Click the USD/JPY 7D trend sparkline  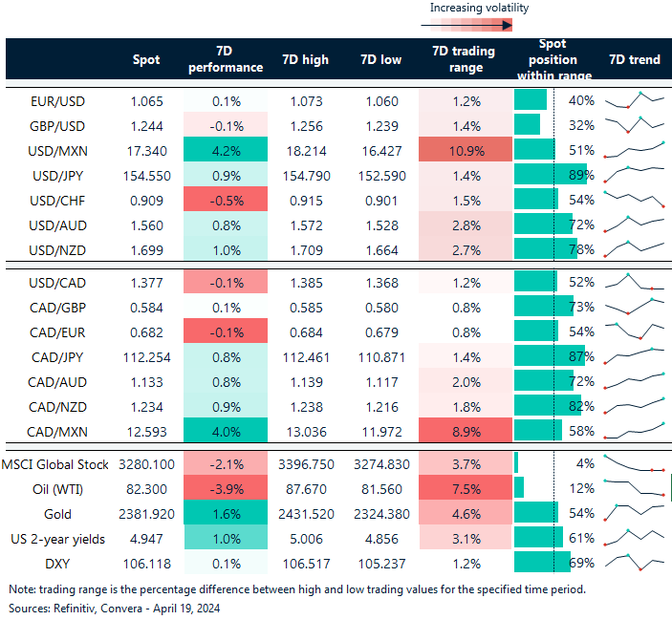pyautogui.click(x=634, y=174)
